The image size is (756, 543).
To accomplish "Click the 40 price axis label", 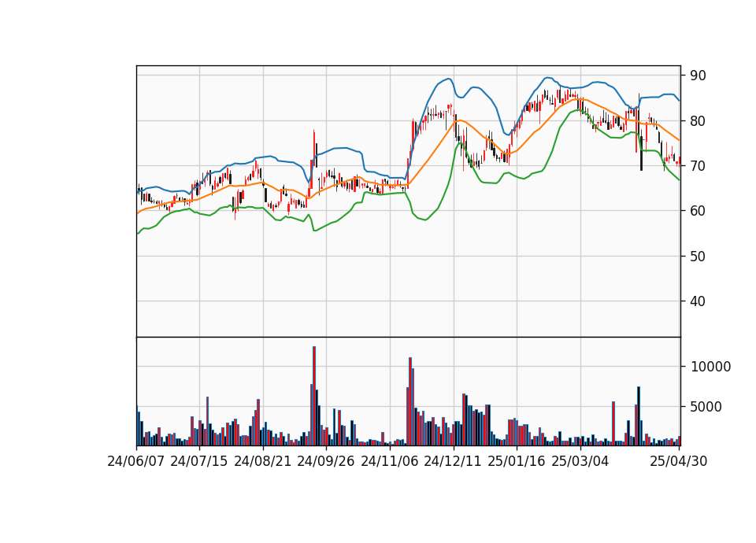I will point(698,301).
